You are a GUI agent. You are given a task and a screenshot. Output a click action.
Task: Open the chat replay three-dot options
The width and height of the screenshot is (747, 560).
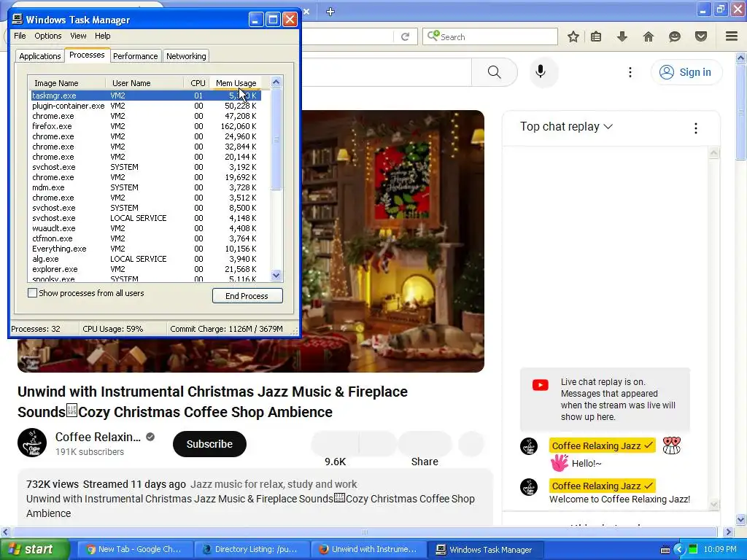[x=695, y=128]
